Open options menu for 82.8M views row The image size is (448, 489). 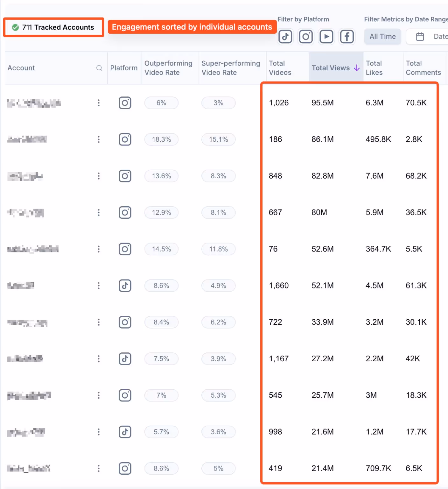click(x=99, y=176)
